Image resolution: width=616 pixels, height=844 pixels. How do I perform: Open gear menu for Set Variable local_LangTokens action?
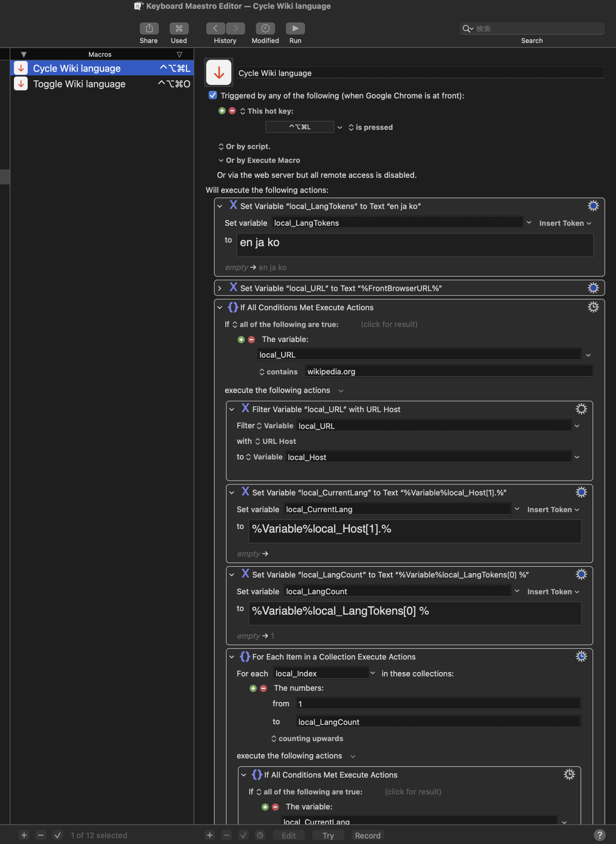click(593, 206)
